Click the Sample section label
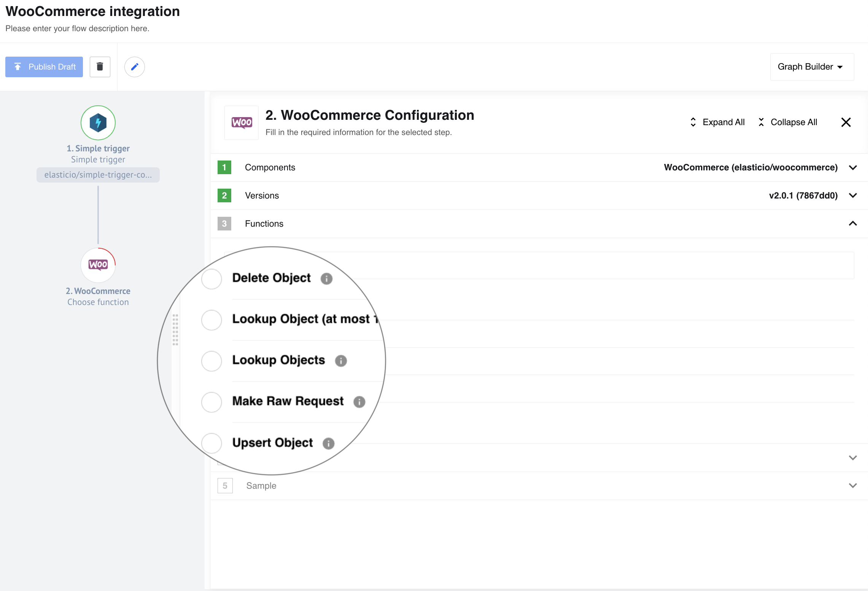Image resolution: width=868 pixels, height=591 pixels. click(261, 486)
